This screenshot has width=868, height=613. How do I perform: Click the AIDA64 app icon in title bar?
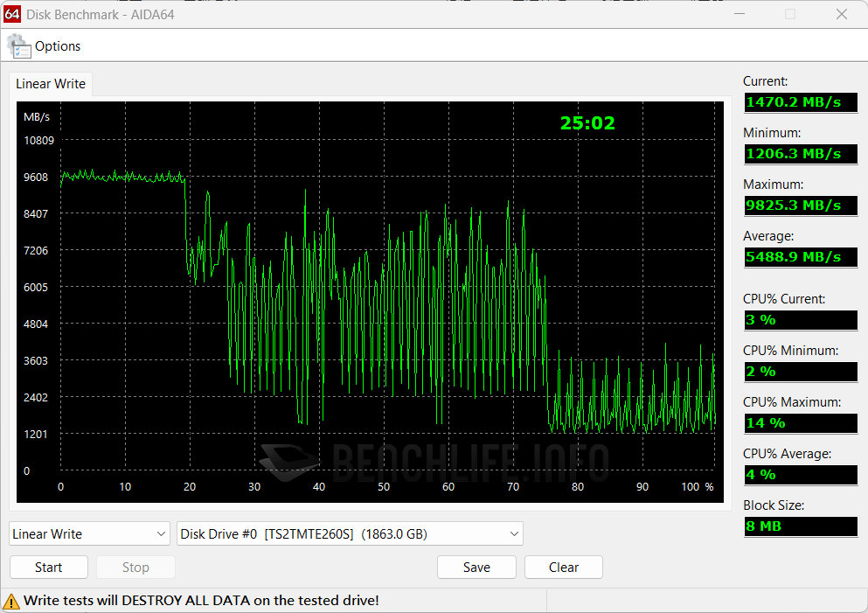pos(12,14)
